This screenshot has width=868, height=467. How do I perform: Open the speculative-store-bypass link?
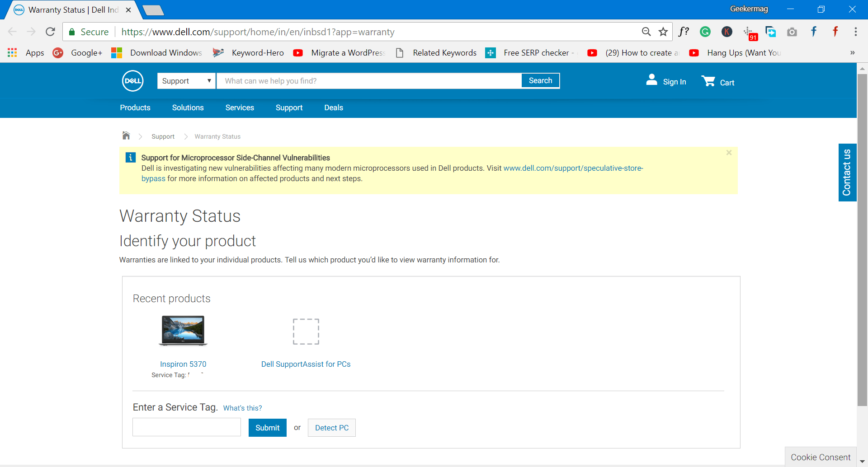coord(572,168)
